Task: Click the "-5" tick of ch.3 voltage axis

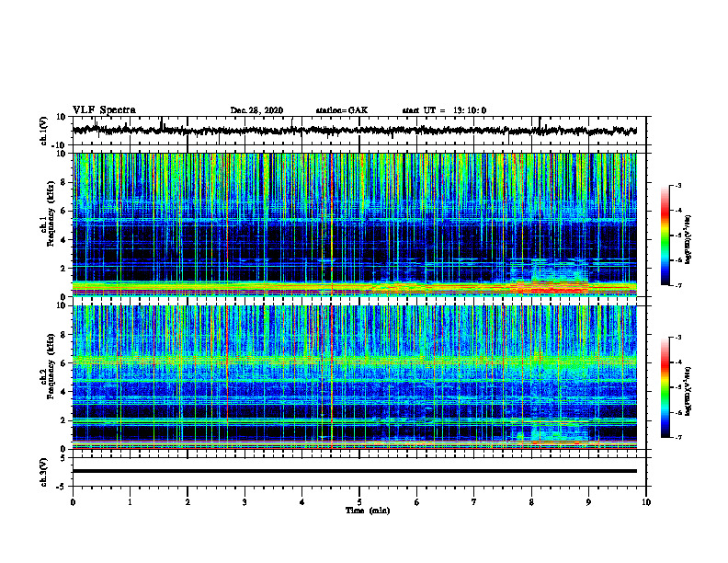Action: click(x=62, y=487)
